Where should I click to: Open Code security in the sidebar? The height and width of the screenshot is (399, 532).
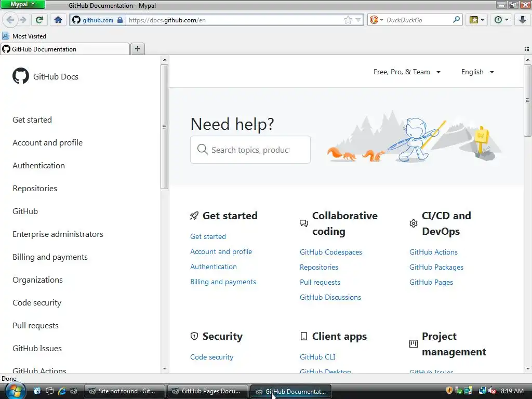(x=37, y=303)
